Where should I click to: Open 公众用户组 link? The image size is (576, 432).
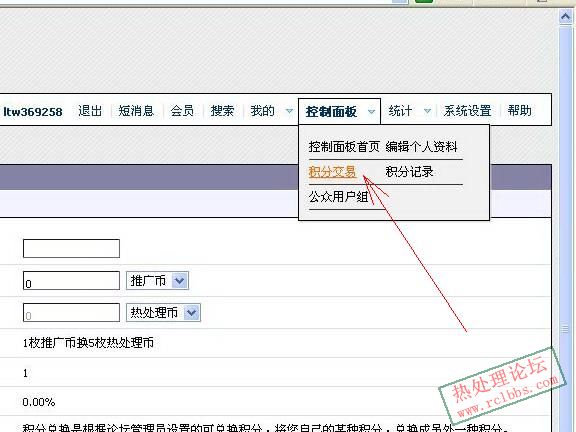[x=338, y=197]
